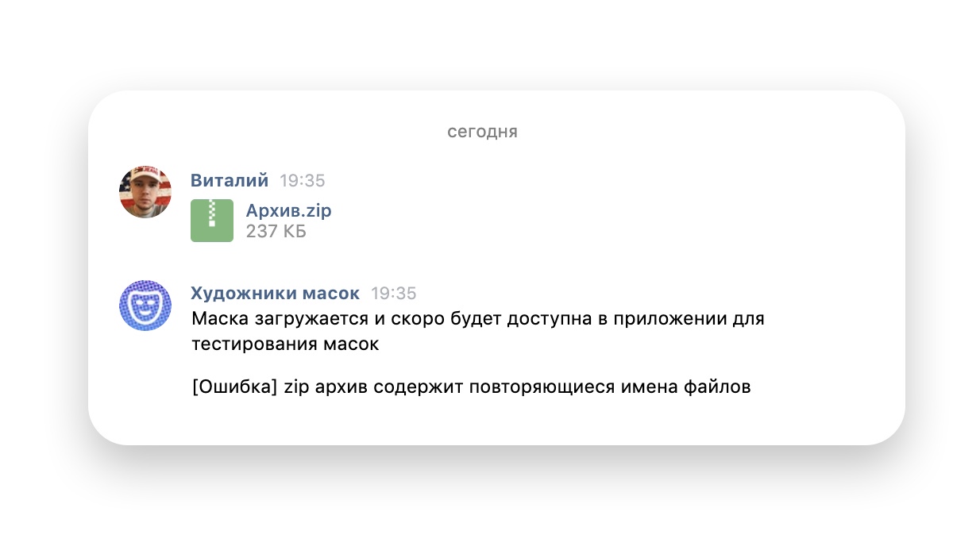Select the zipper graphic on the file icon
This screenshot has height=550, width=980.
211,213
